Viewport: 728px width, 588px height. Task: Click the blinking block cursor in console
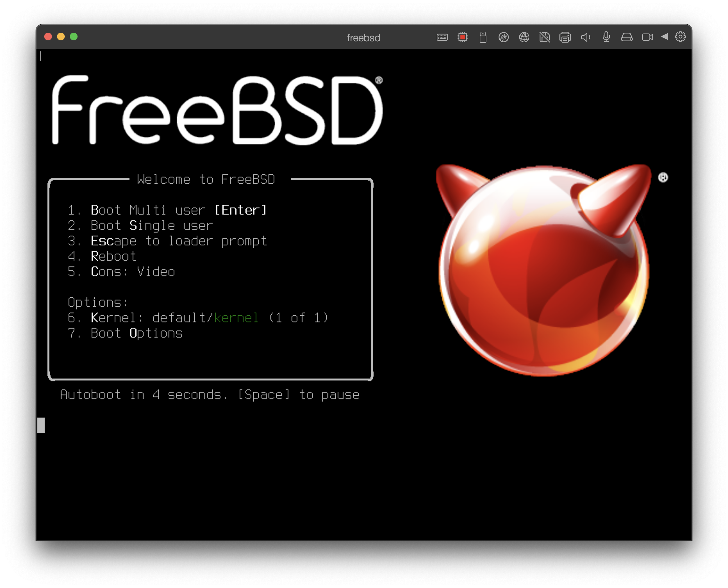[41, 425]
